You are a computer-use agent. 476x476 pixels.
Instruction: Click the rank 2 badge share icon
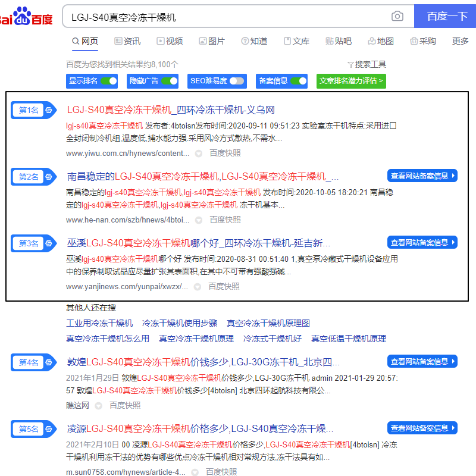49,177
